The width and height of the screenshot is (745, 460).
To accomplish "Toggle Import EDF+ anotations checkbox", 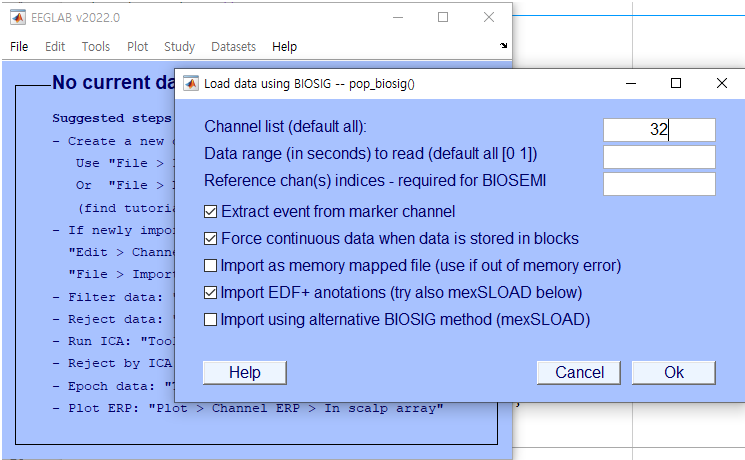I will (210, 293).
